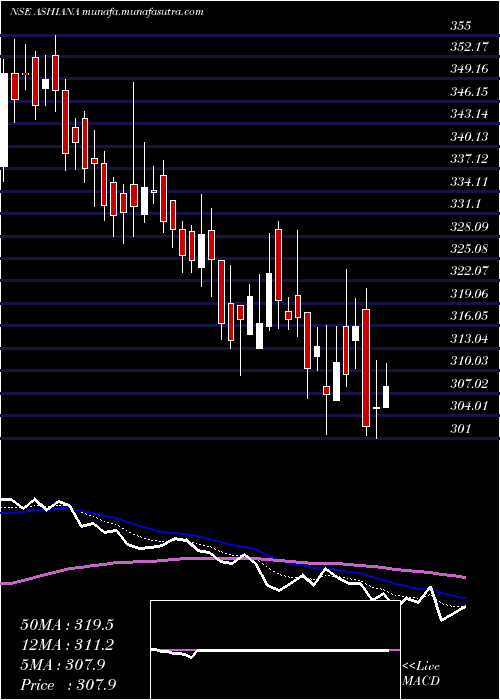Click the 322.07 price axis label
500x700 pixels.
pos(469,271)
